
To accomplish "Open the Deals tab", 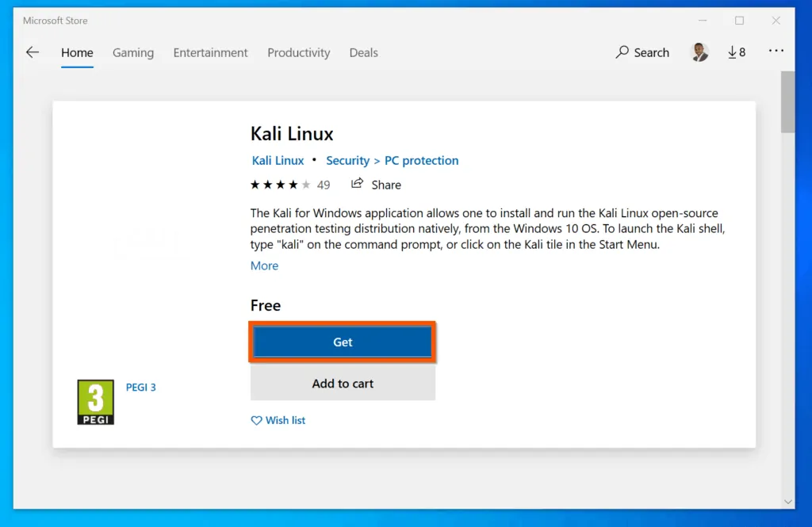I will point(363,52).
